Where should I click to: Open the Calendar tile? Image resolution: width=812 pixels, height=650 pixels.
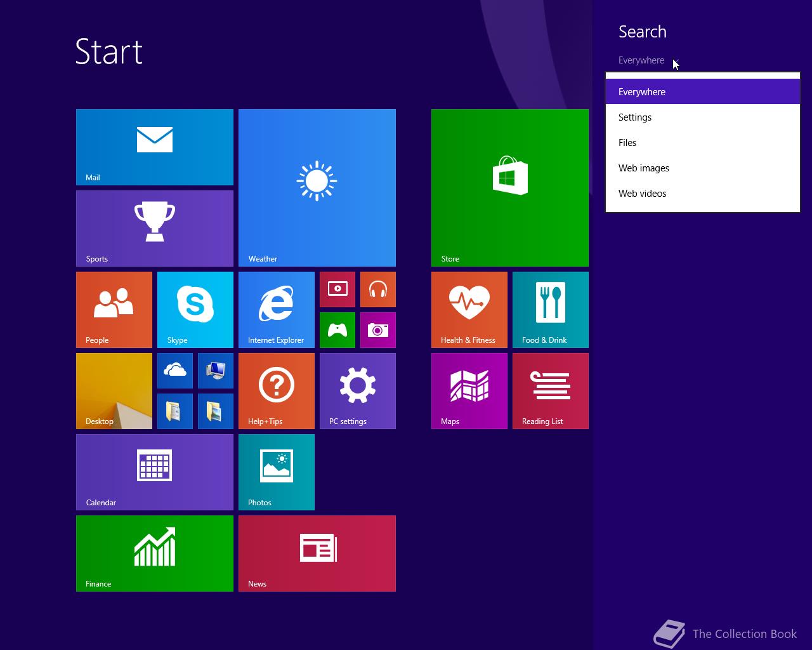pos(155,472)
